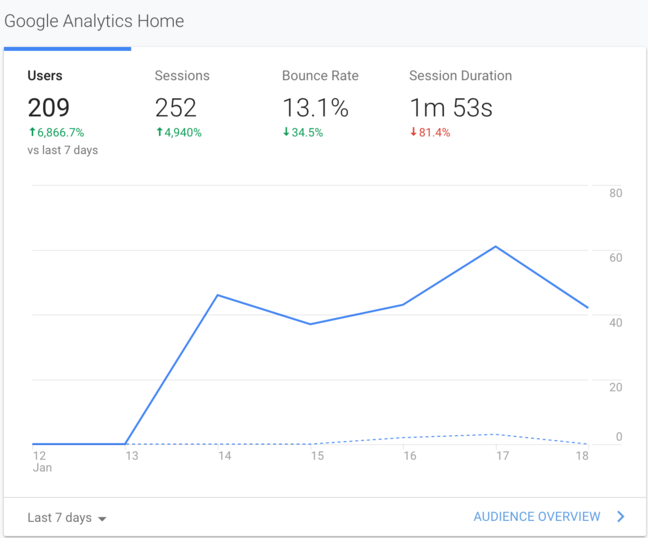
Task: Click the dotted comparison line at the 16th
Action: [403, 437]
